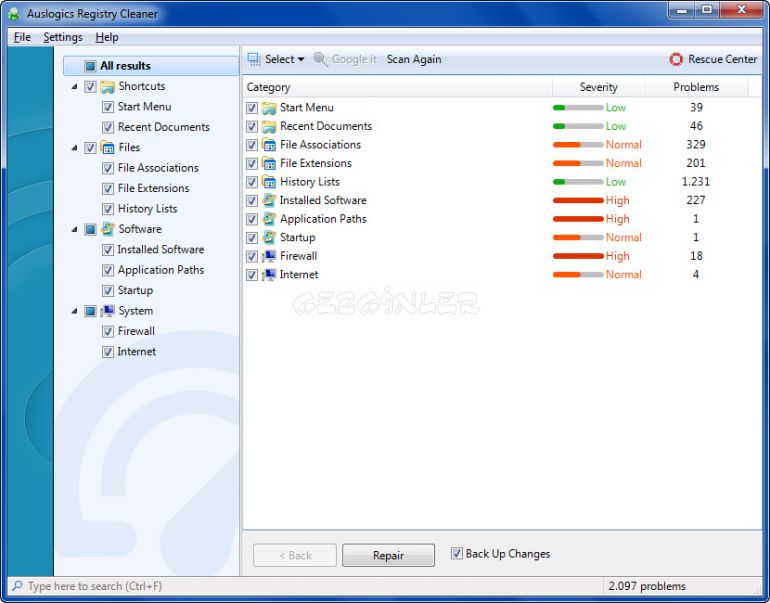
Task: Click the High severity bar for Firewall
Action: tap(578, 256)
